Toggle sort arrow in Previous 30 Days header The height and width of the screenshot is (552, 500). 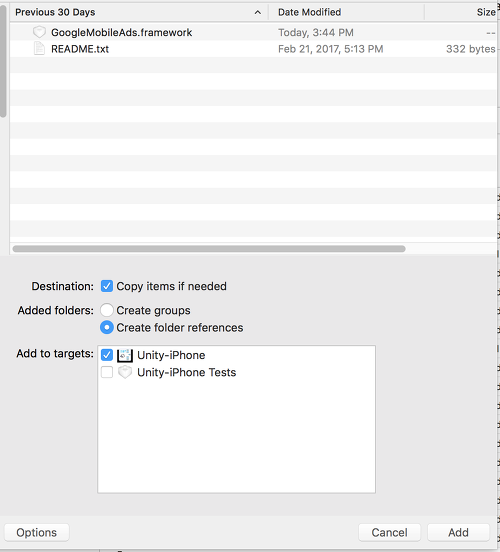258,12
